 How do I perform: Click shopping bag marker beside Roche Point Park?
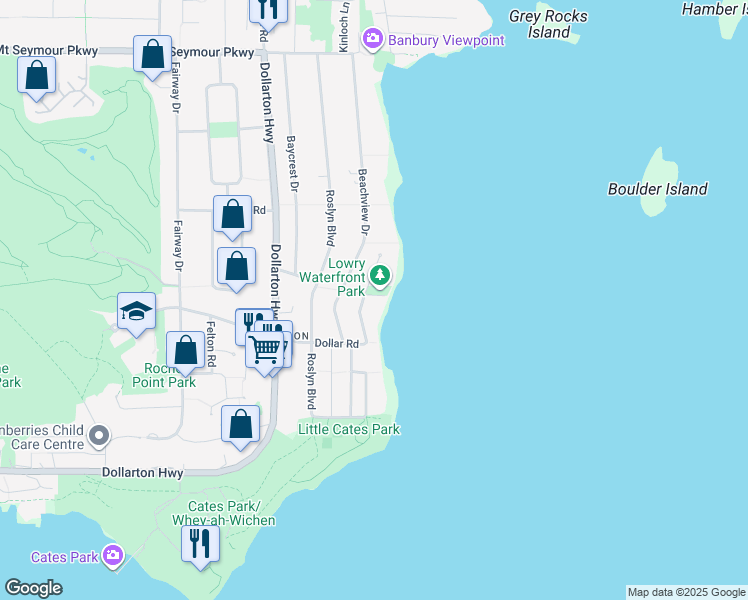click(x=185, y=351)
